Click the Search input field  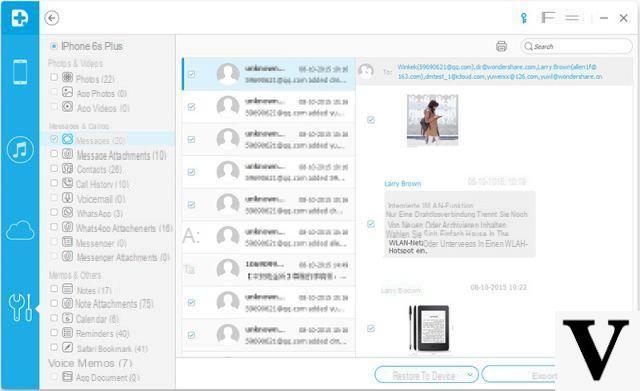(576, 46)
